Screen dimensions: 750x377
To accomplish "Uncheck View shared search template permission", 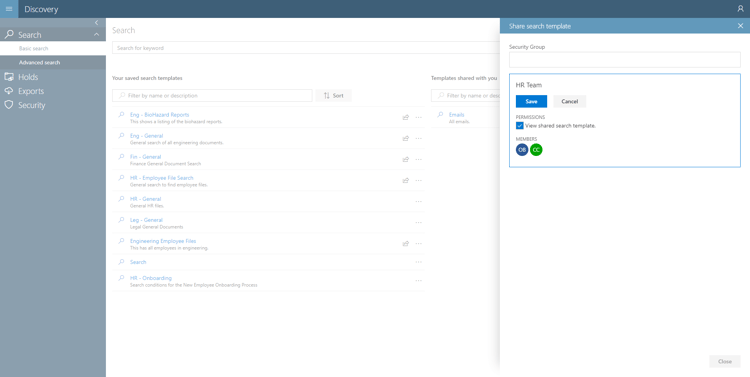I will [519, 126].
